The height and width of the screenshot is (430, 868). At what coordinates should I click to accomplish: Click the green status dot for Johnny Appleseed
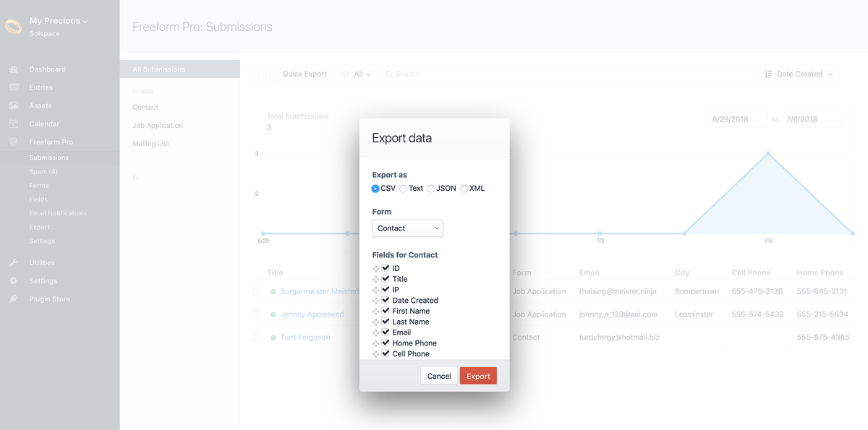pyautogui.click(x=273, y=314)
